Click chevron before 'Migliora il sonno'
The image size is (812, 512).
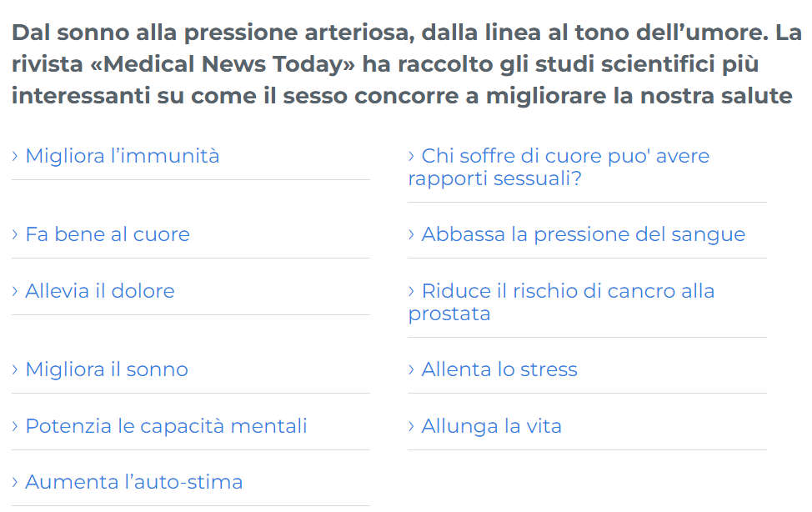(x=15, y=369)
